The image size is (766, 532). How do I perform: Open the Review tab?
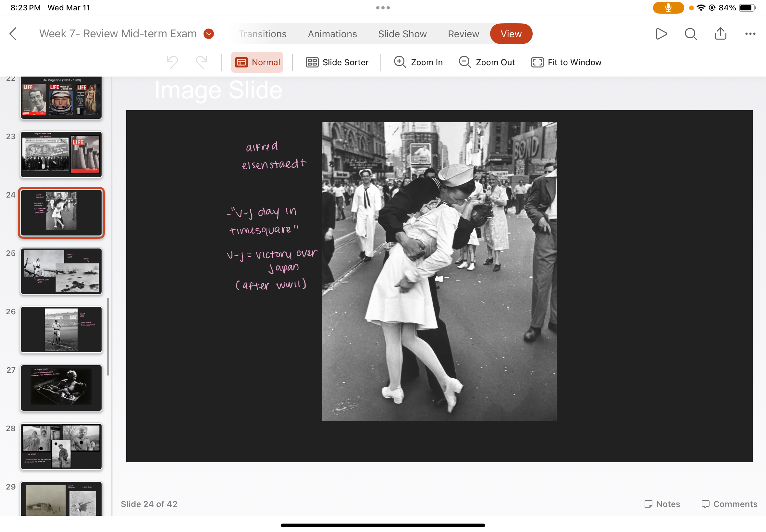(463, 34)
